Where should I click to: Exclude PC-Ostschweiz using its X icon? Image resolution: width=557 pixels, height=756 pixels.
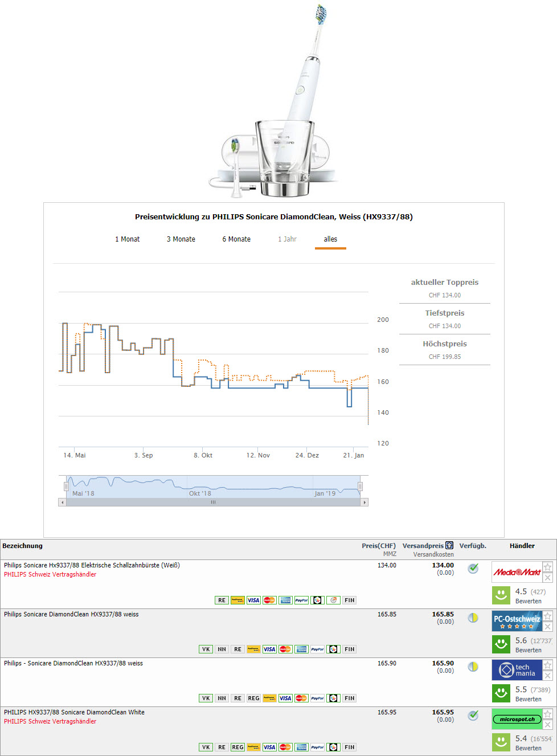point(548,627)
